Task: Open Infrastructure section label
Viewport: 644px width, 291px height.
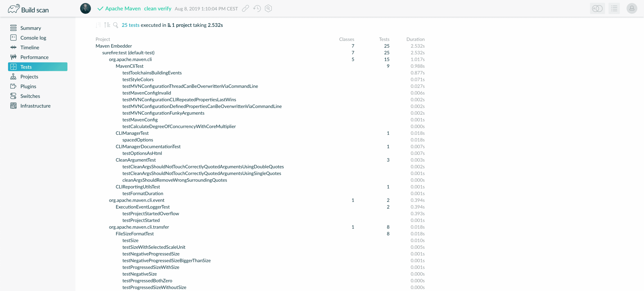Action: pyautogui.click(x=35, y=106)
